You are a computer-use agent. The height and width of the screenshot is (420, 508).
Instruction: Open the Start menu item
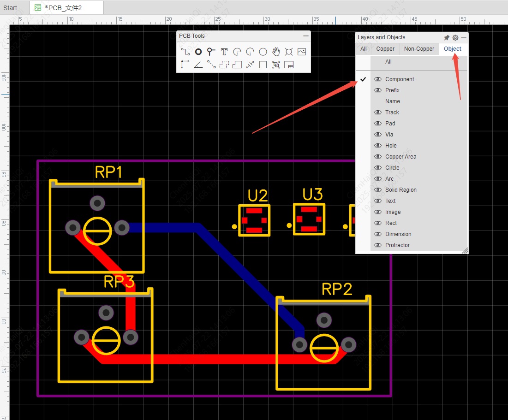tap(10, 7)
